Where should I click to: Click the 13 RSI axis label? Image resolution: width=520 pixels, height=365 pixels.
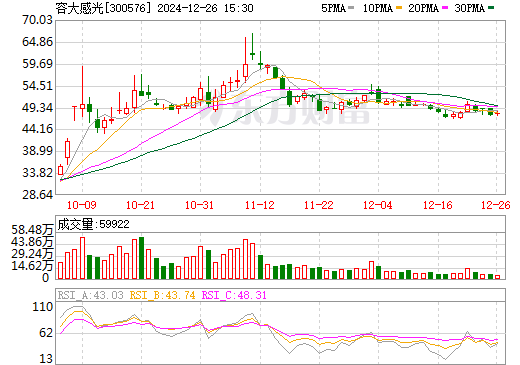(x=46, y=359)
